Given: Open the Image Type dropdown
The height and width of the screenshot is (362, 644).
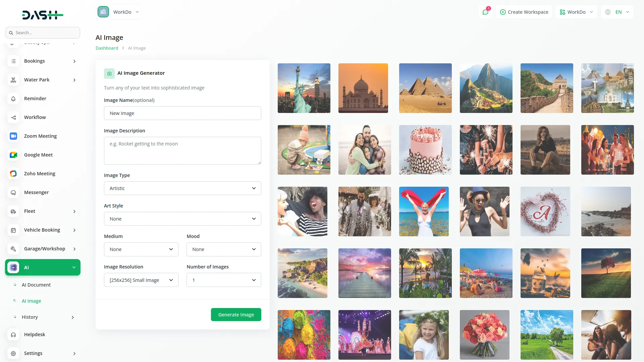Looking at the screenshot, I should coord(182,188).
